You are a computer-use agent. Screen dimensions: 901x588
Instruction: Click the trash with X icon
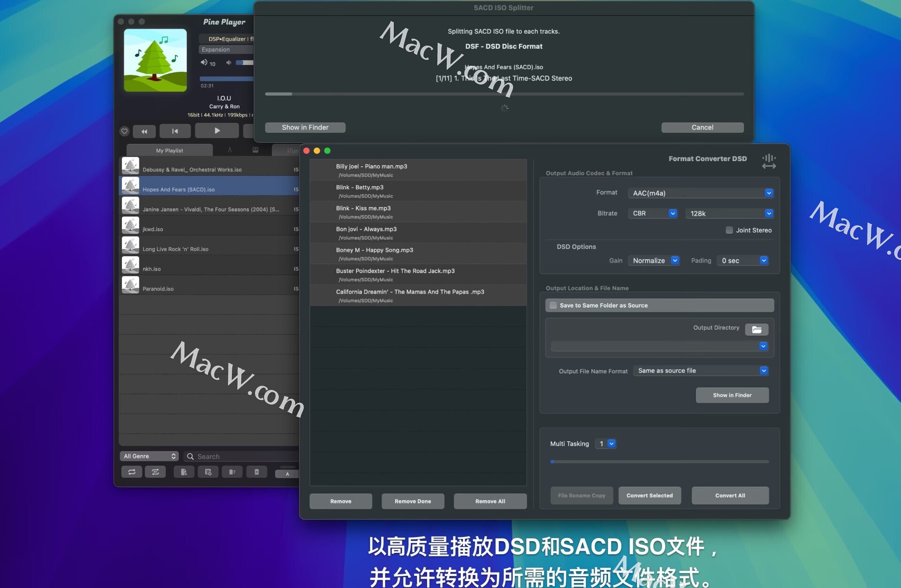[x=257, y=472]
